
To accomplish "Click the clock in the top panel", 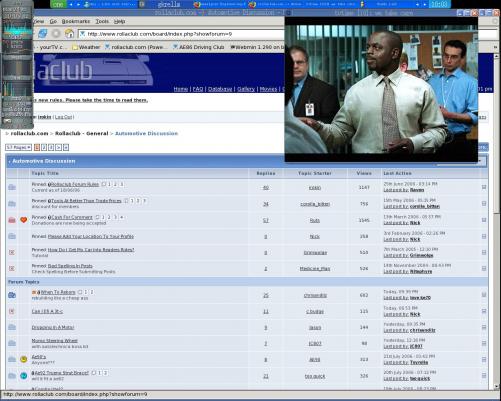I will pos(439,4).
